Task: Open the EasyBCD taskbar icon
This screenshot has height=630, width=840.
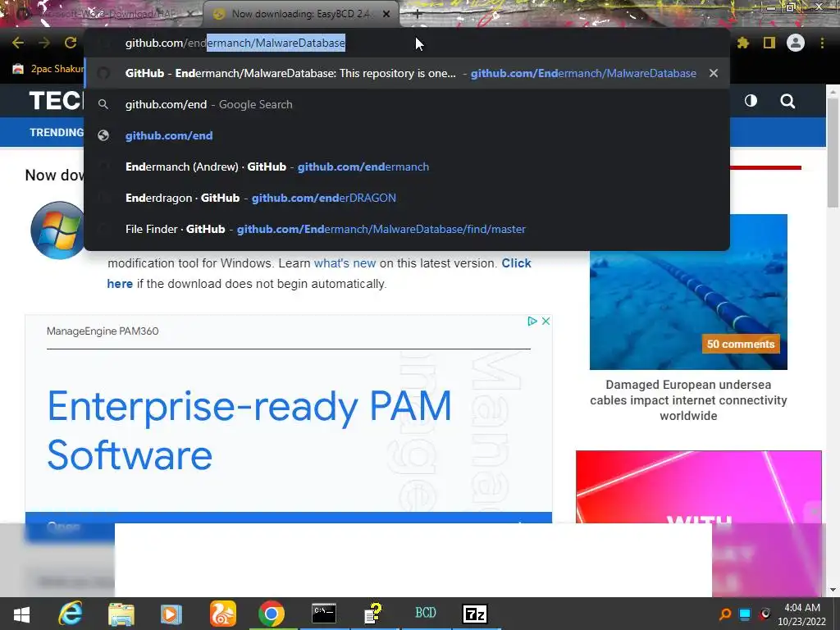Action: [426, 614]
